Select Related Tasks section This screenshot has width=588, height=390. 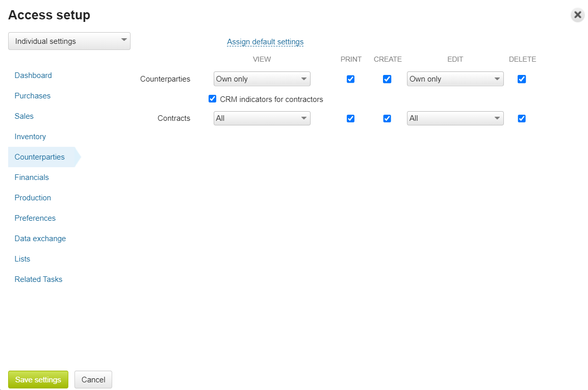point(38,279)
